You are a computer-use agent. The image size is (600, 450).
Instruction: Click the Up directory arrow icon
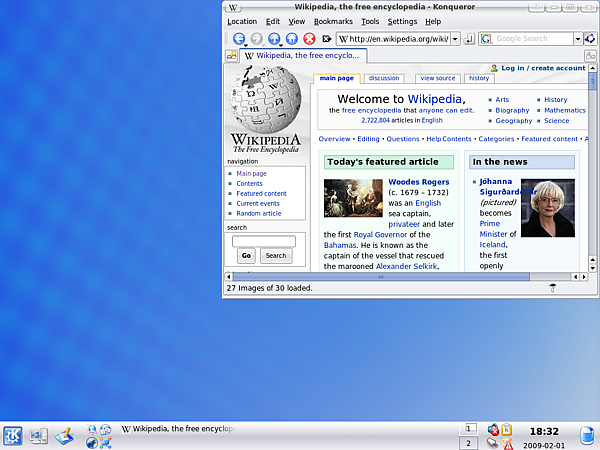[274, 39]
